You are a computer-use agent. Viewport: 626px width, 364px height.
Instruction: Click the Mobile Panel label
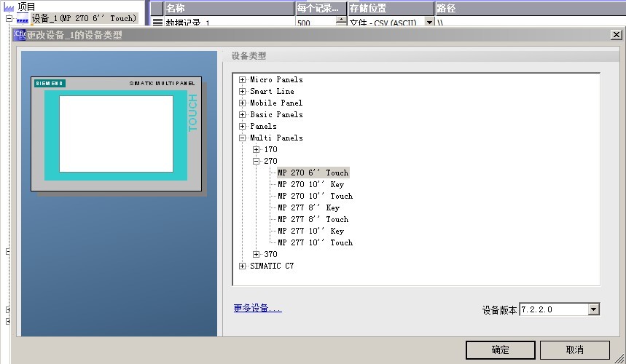(276, 103)
